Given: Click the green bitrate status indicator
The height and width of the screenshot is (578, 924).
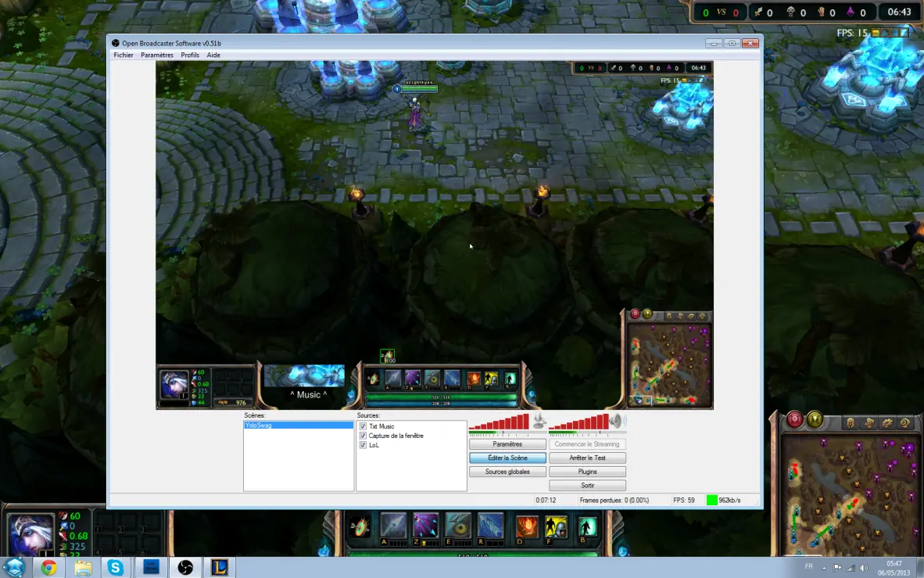Looking at the screenshot, I should (x=712, y=500).
